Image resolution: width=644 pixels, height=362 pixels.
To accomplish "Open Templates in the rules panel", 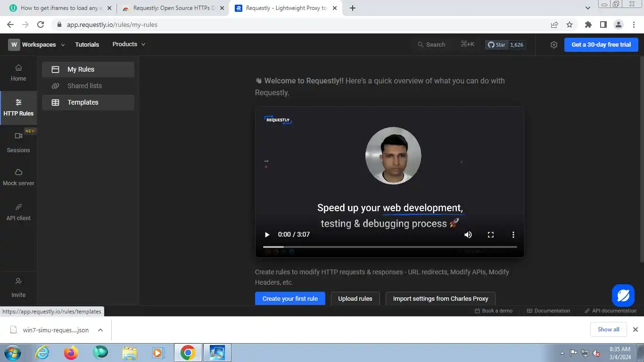I will pyautogui.click(x=88, y=102).
